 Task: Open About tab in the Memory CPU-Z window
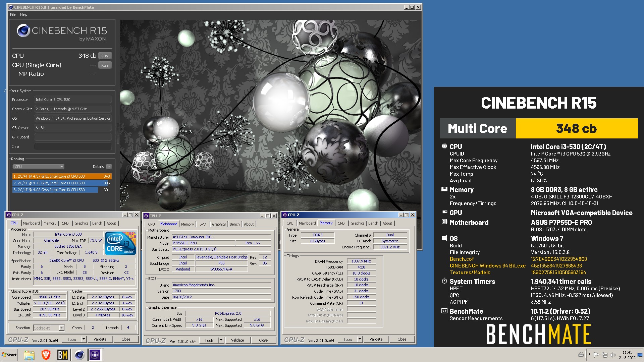pos(387,223)
